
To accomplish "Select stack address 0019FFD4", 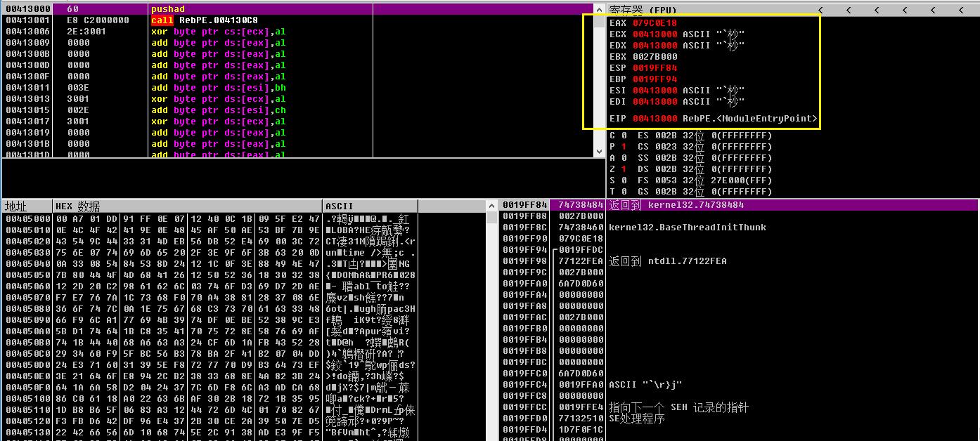I will pos(524,430).
